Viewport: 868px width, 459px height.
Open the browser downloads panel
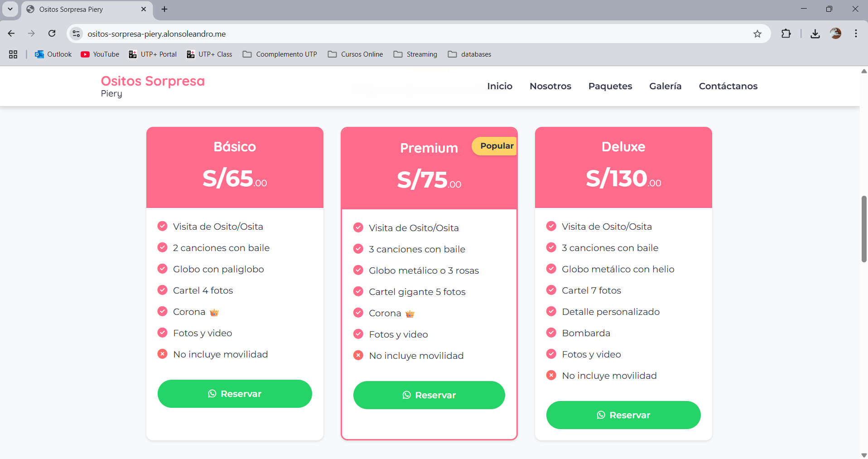click(815, 34)
